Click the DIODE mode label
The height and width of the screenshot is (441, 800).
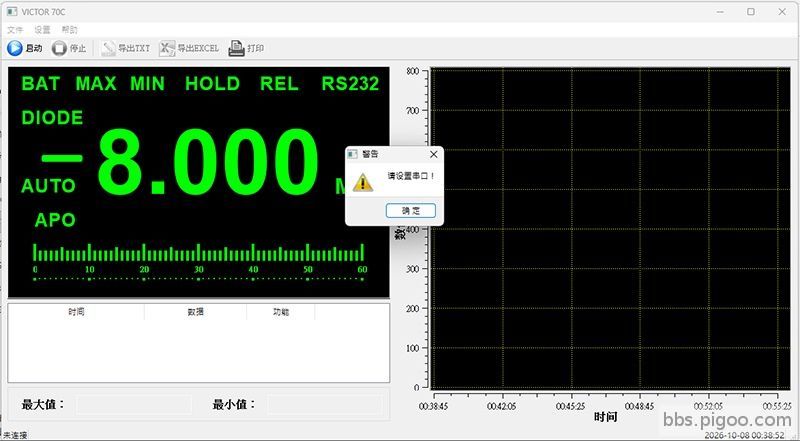point(52,118)
